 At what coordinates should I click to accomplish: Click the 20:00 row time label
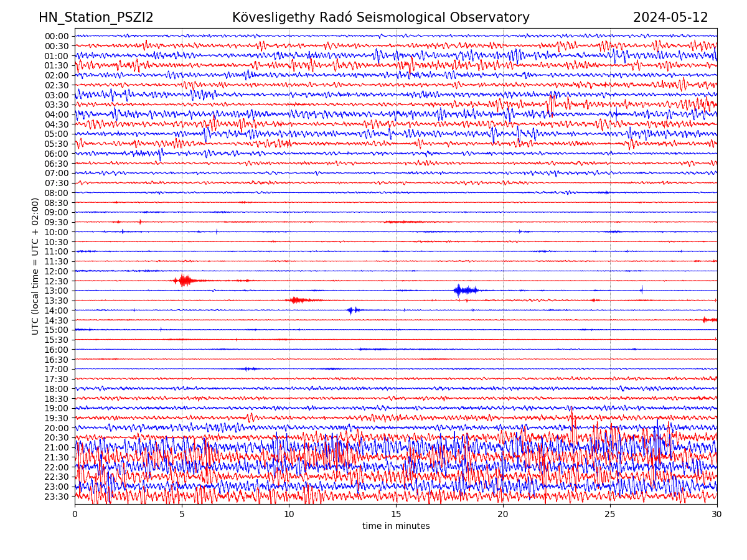pyautogui.click(x=57, y=428)
